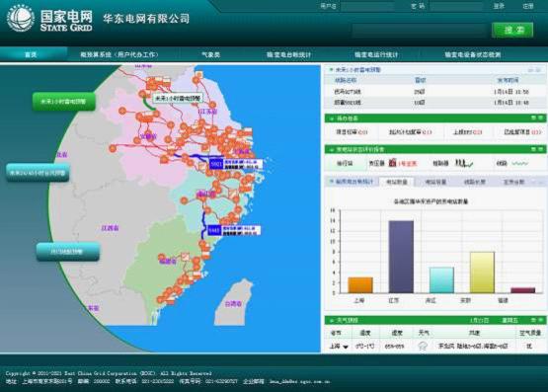
Task: Switch to the 首页 home tab
Action: click(31, 54)
